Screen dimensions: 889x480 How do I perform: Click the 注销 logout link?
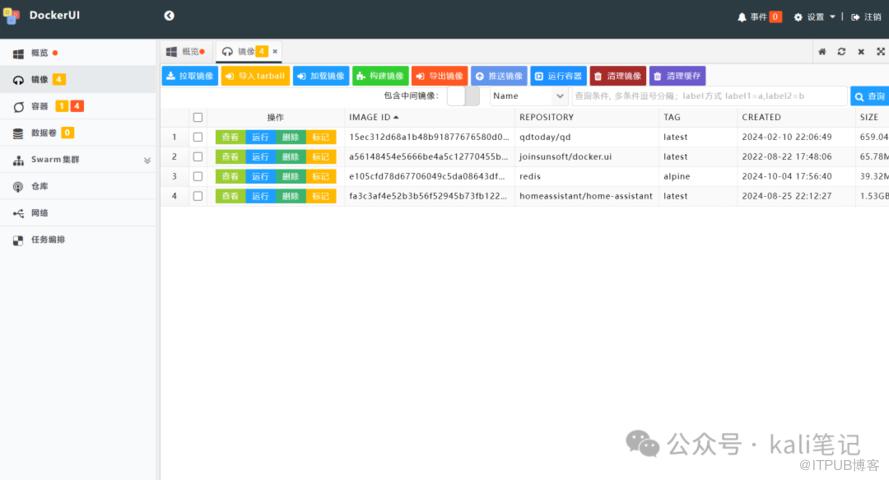click(866, 17)
